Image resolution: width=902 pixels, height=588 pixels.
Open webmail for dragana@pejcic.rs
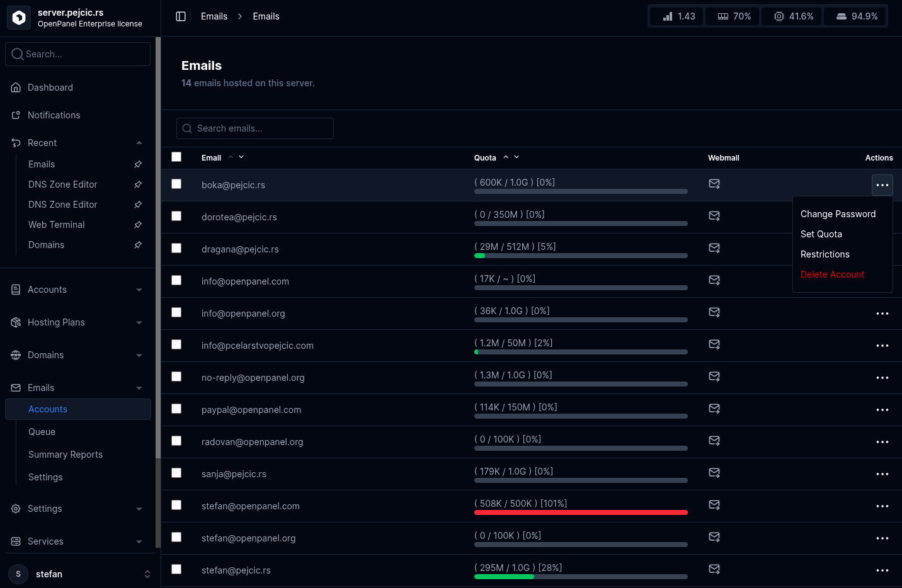(x=714, y=248)
